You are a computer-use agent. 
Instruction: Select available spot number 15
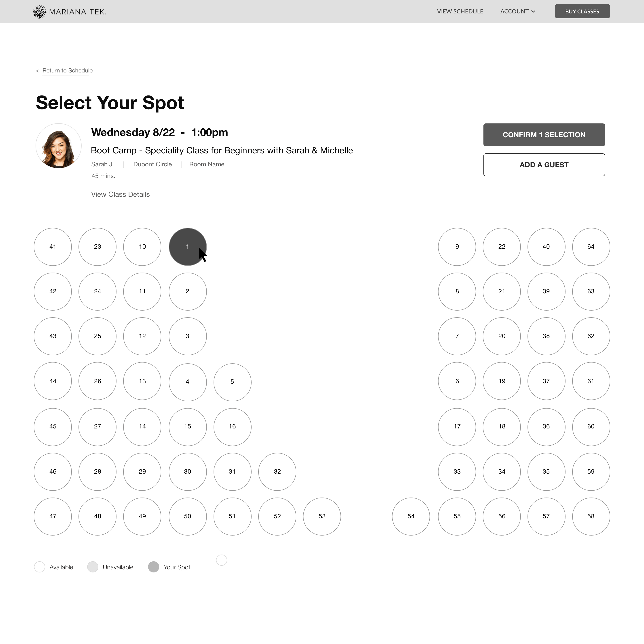pyautogui.click(x=187, y=426)
